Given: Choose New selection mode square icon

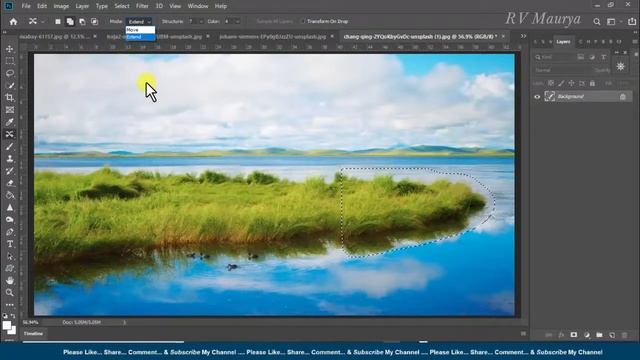Looking at the screenshot, I should click(58, 21).
